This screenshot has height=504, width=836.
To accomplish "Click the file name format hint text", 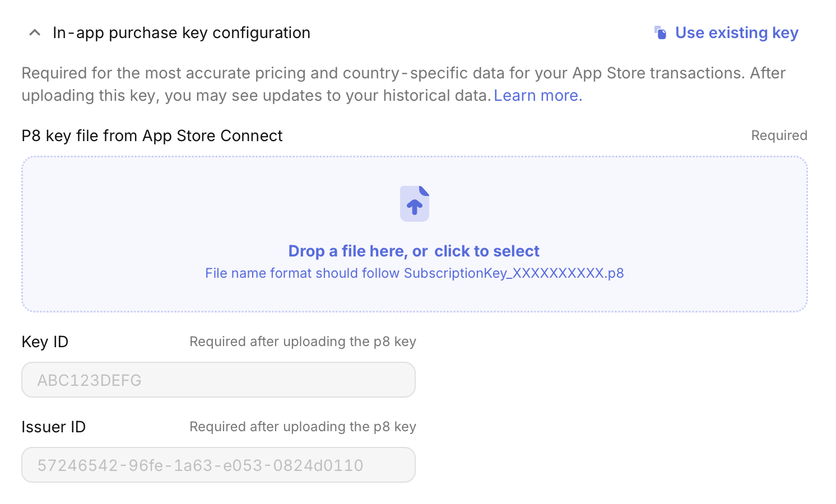I will point(414,273).
